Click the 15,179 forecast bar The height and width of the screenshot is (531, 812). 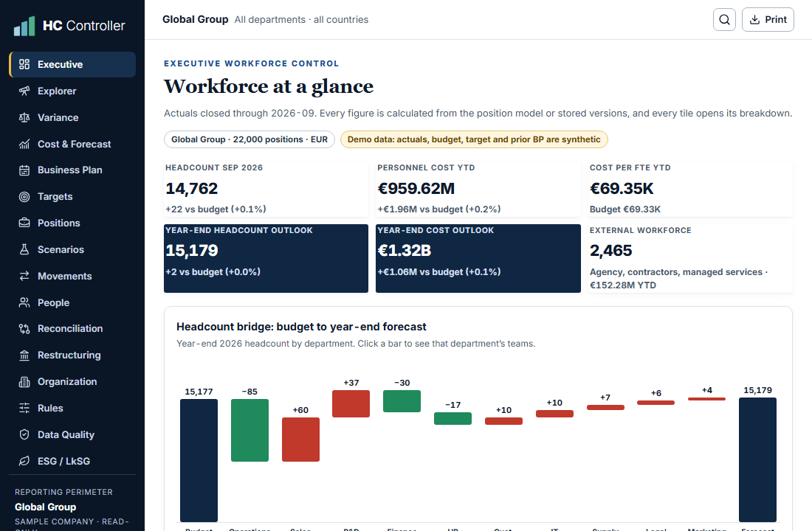point(757,459)
